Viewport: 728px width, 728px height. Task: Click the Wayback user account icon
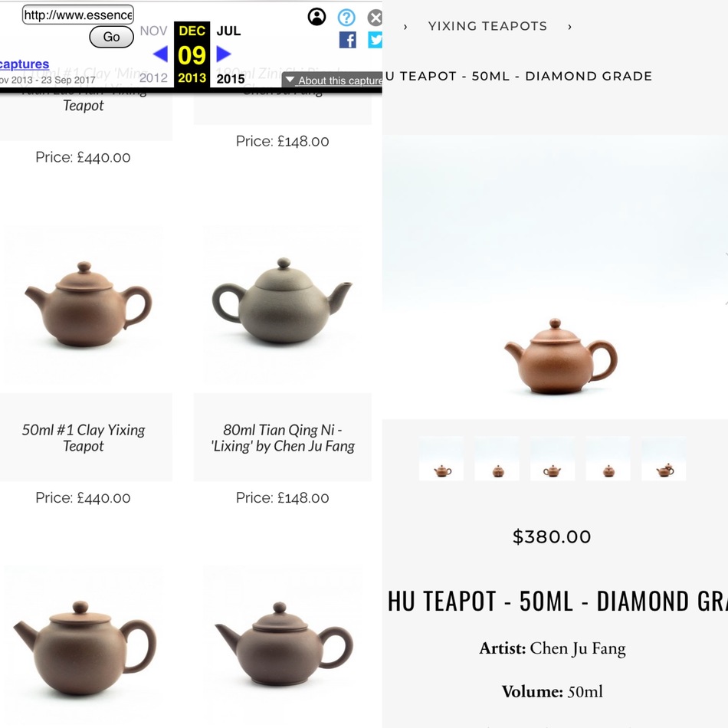316,17
